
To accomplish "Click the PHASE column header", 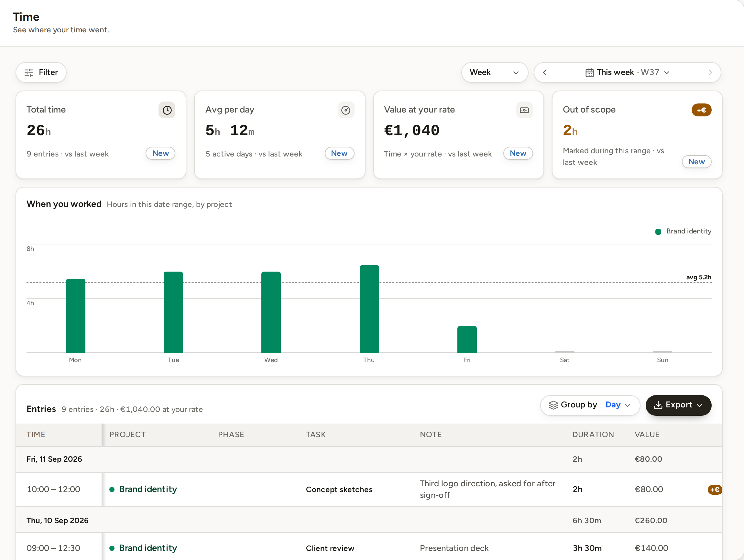I will (x=231, y=435).
